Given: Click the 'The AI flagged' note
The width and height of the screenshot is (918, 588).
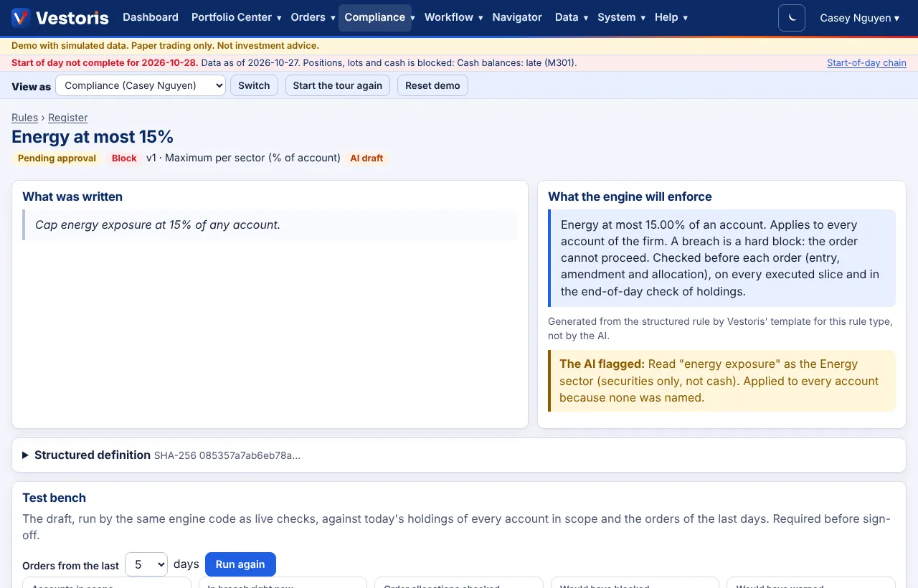Looking at the screenshot, I should (721, 381).
